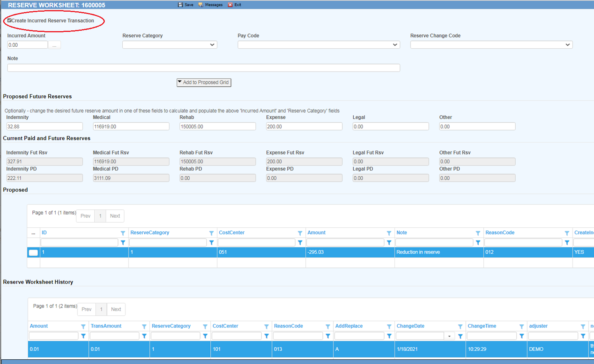Screen dimensions: 594x364
Task: Click filter icon on Proposed Amount column
Action: click(x=389, y=233)
